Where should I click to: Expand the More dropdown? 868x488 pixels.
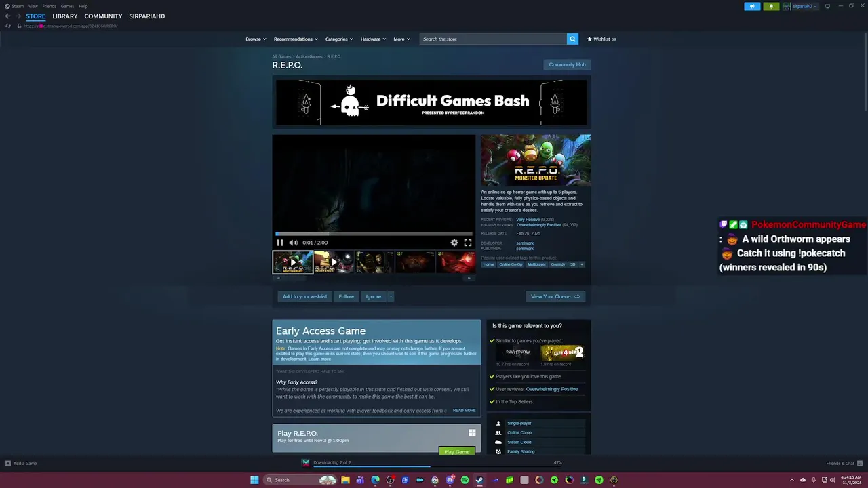tap(401, 39)
